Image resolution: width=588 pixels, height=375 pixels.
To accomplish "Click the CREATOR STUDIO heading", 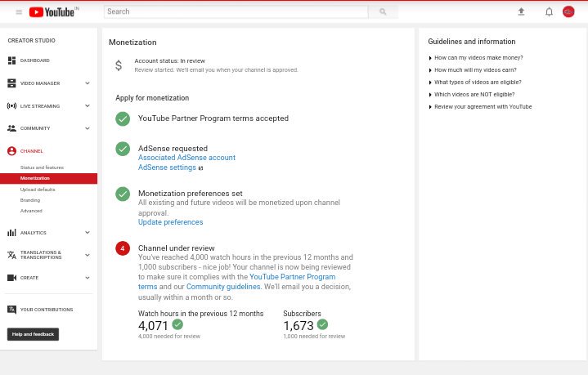I will [32, 41].
